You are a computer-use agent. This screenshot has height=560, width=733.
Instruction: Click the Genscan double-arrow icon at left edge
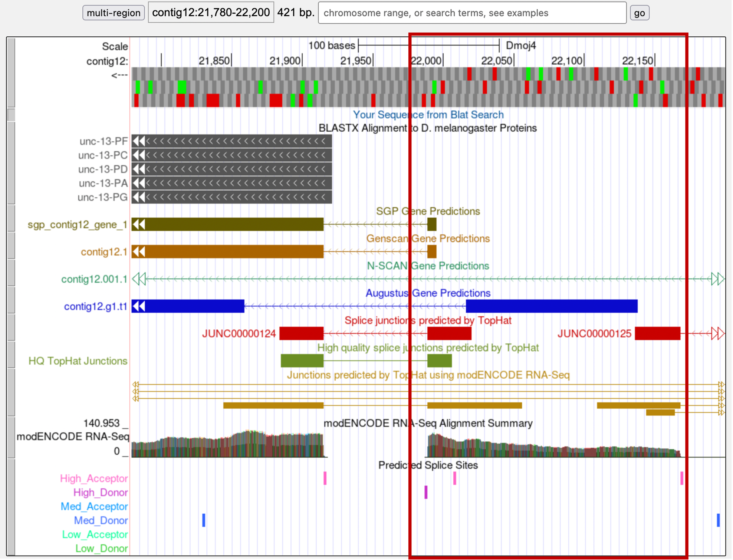pyautogui.click(x=139, y=252)
